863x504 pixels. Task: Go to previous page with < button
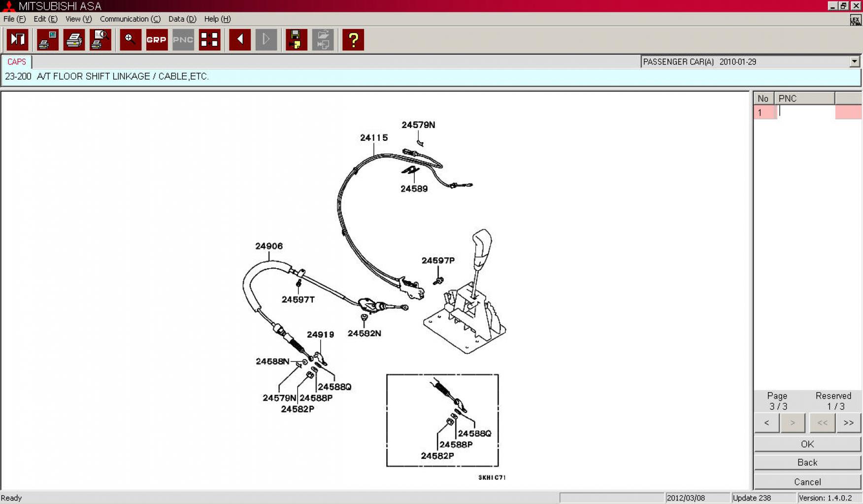766,423
